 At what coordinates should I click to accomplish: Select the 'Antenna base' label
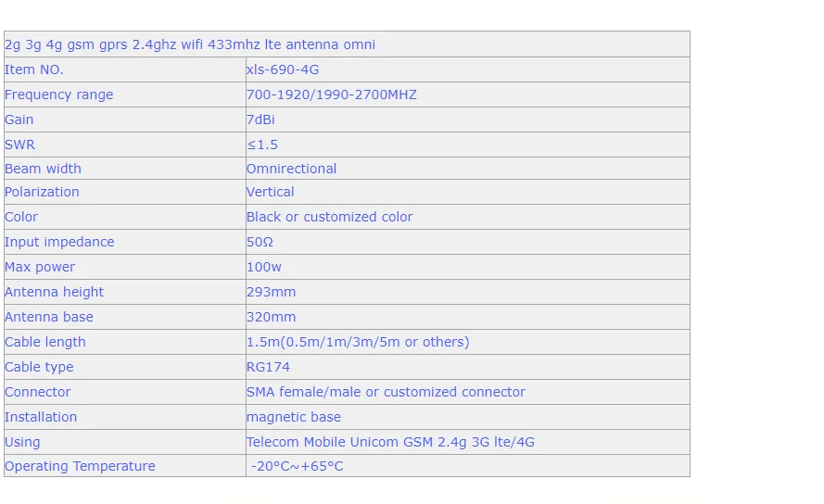pyautogui.click(x=49, y=317)
